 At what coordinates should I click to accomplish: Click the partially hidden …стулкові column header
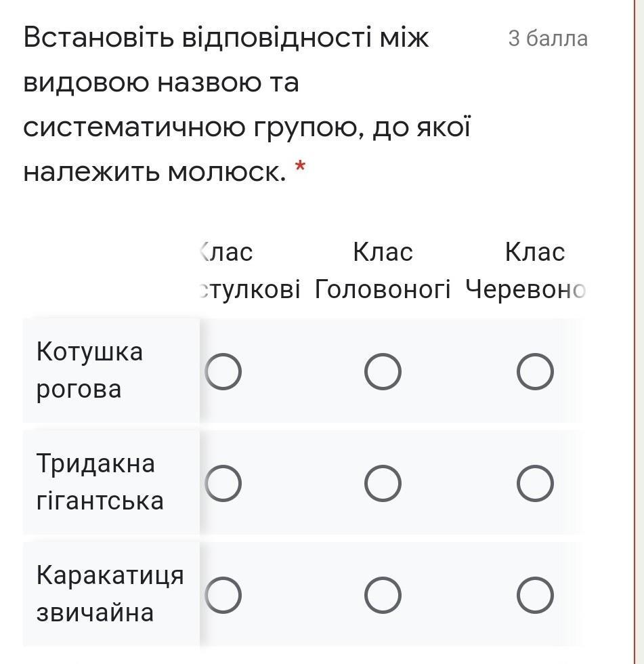click(250, 270)
